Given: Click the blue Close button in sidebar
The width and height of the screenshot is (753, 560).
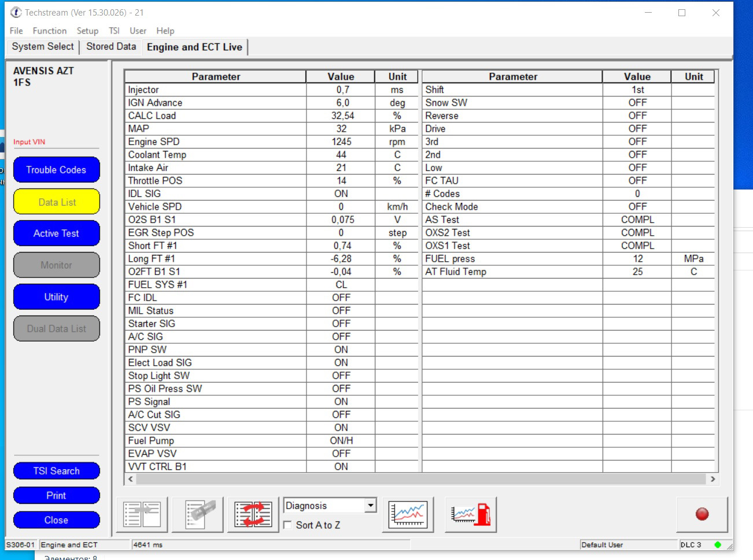Looking at the screenshot, I should (x=56, y=520).
